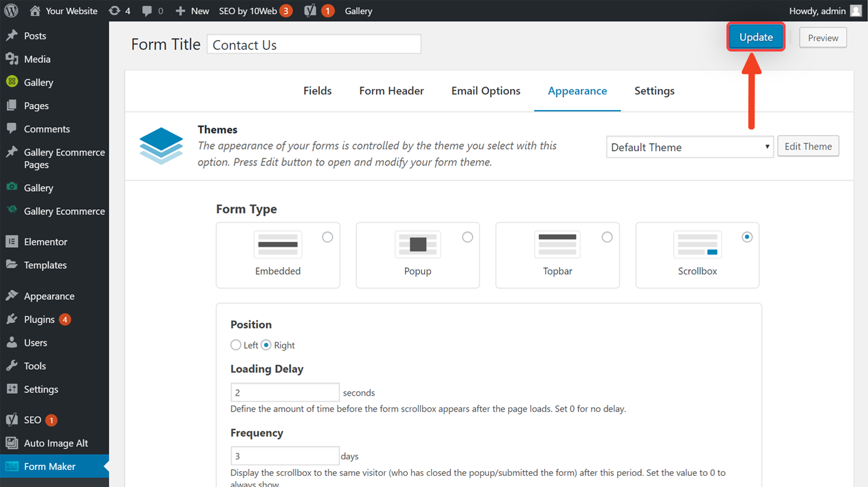Image resolution: width=868 pixels, height=487 pixels.
Task: Open Gallery Ecommerce sidebar menu item
Action: click(x=54, y=211)
